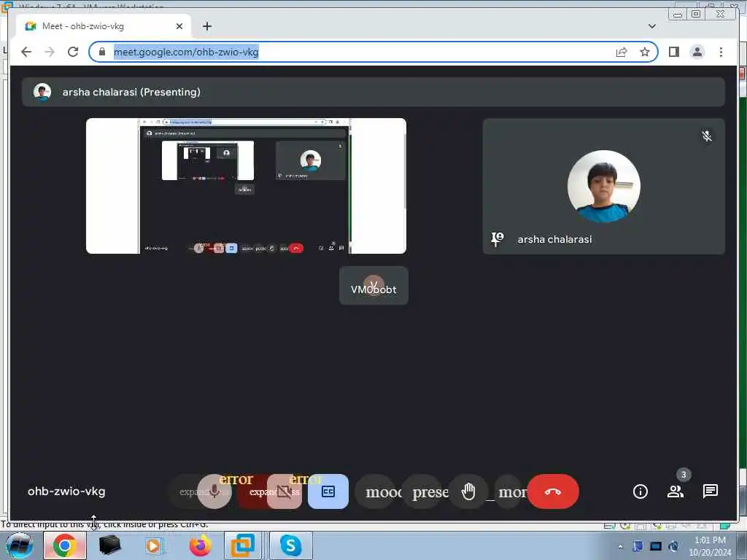Toggle the camera button in Meet
This screenshot has width=747, height=560.
coord(285,491)
